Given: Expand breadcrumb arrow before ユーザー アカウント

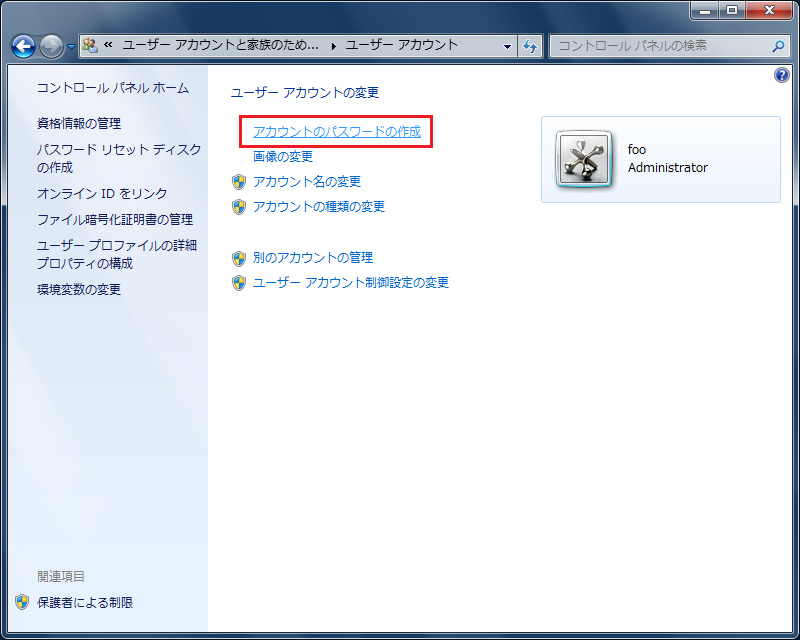Looking at the screenshot, I should pyautogui.click(x=333, y=45).
